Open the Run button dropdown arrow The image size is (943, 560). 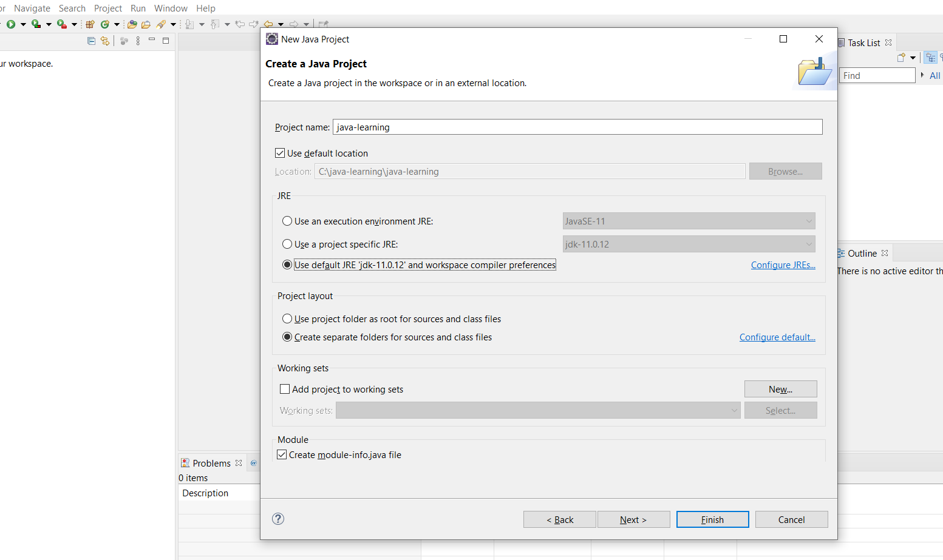coord(23,24)
